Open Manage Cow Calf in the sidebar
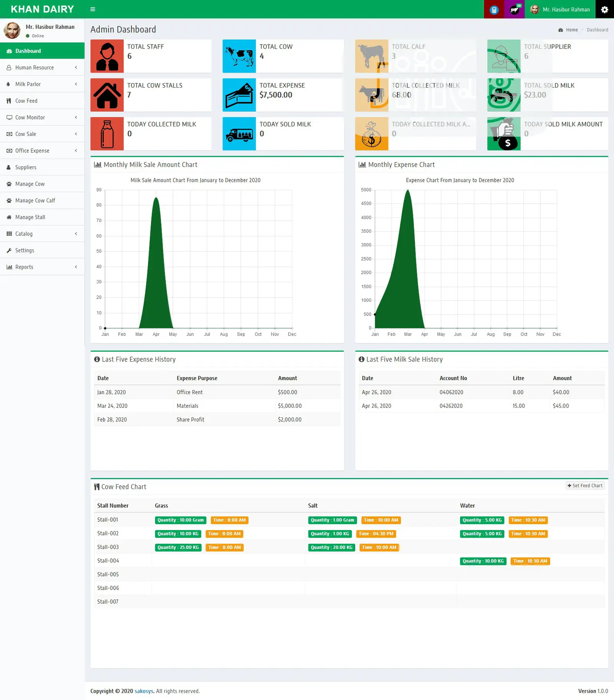 coord(42,200)
